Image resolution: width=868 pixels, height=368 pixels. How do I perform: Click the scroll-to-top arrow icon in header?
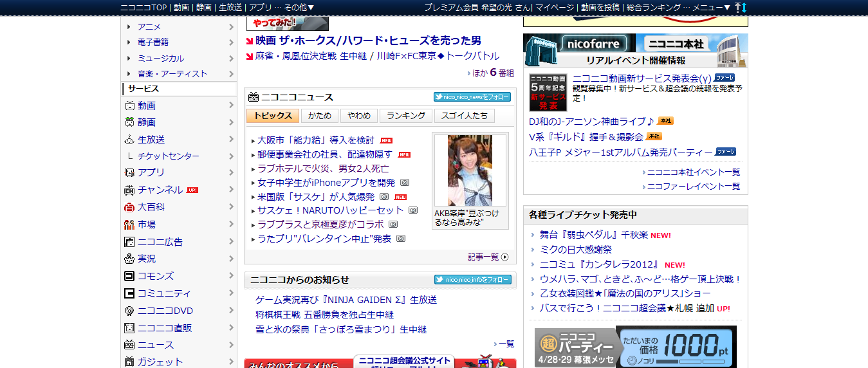pos(737,7)
